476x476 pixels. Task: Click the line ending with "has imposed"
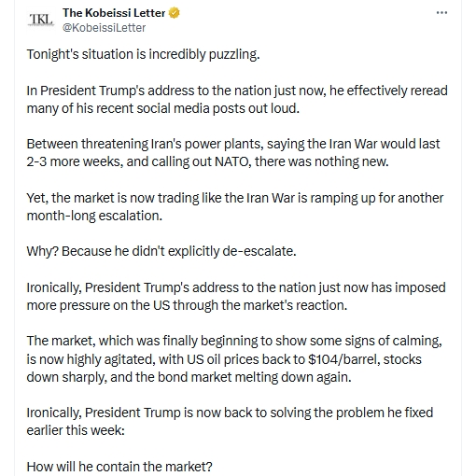(236, 287)
